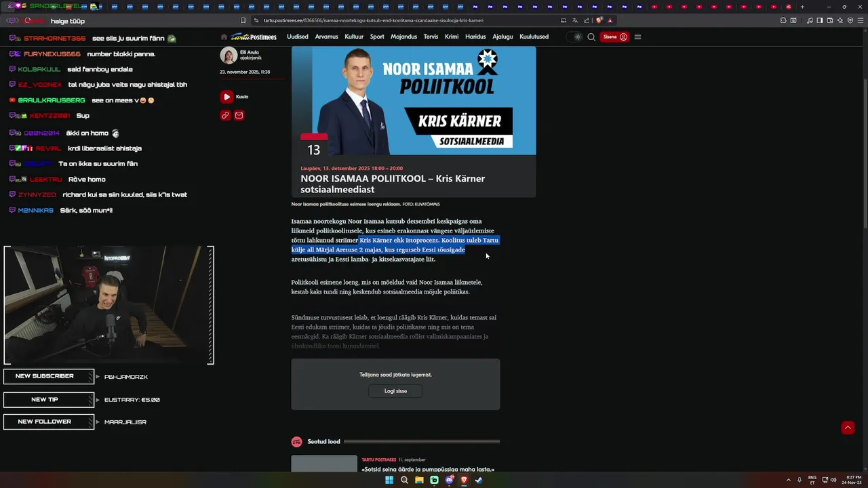Image resolution: width=868 pixels, height=488 pixels.
Task: Open the Brave VPN shield icon
Action: point(850,20)
